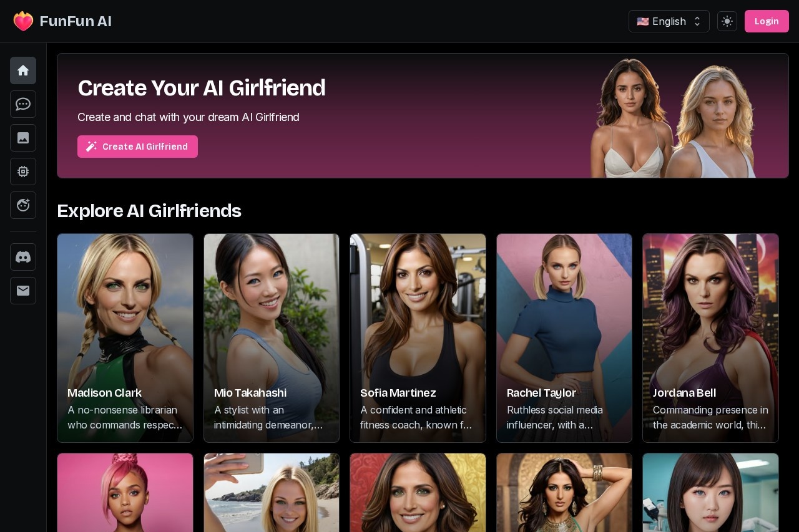Image resolution: width=799 pixels, height=532 pixels.
Task: Select the Jordana Bell card
Action: tap(710, 338)
